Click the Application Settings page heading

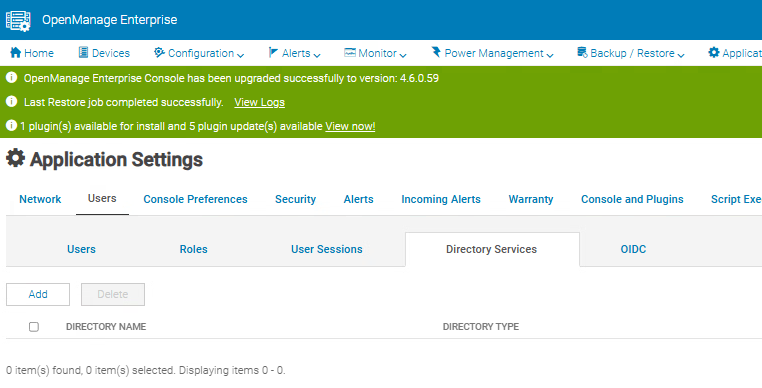coord(116,159)
